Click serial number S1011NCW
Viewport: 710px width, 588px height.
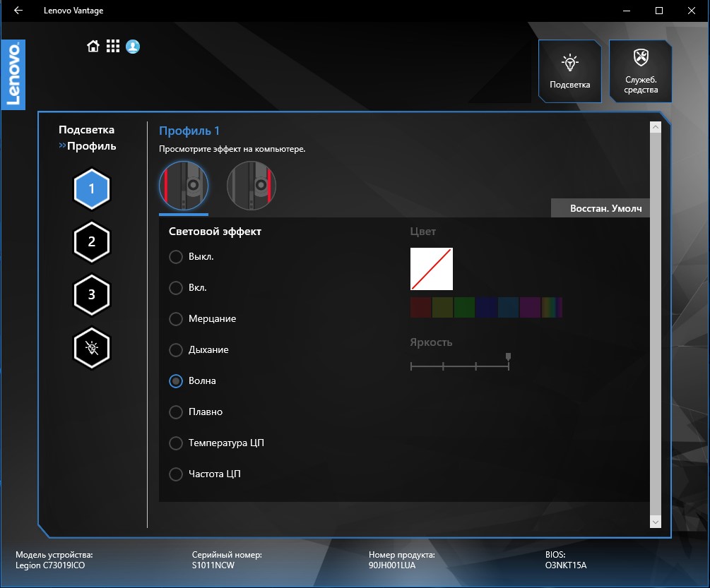[213, 565]
